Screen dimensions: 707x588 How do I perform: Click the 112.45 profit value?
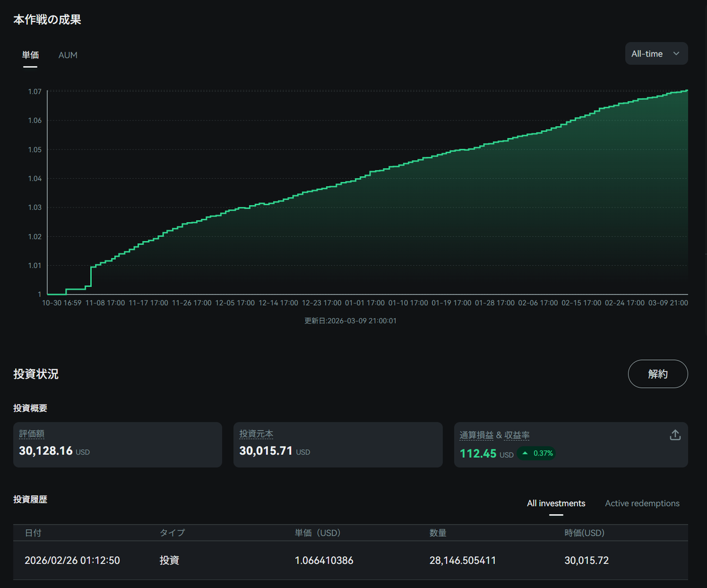point(478,454)
